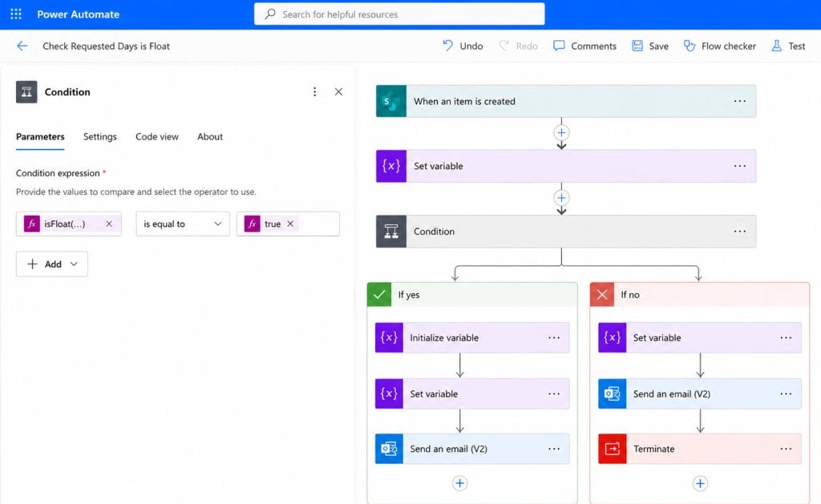The width and height of the screenshot is (821, 504).
Task: Select the If no branch header
Action: [x=700, y=295]
